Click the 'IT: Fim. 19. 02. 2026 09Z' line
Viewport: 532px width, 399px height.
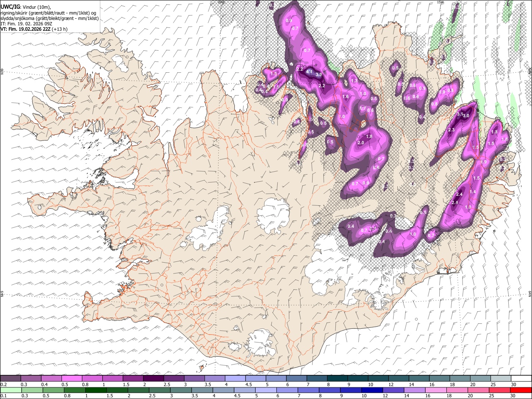(x=26, y=24)
